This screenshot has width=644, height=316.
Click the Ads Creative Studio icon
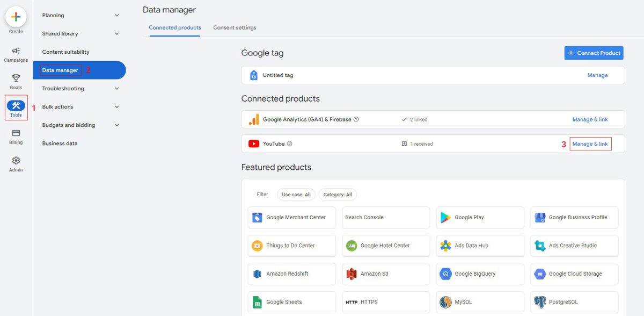click(x=540, y=246)
